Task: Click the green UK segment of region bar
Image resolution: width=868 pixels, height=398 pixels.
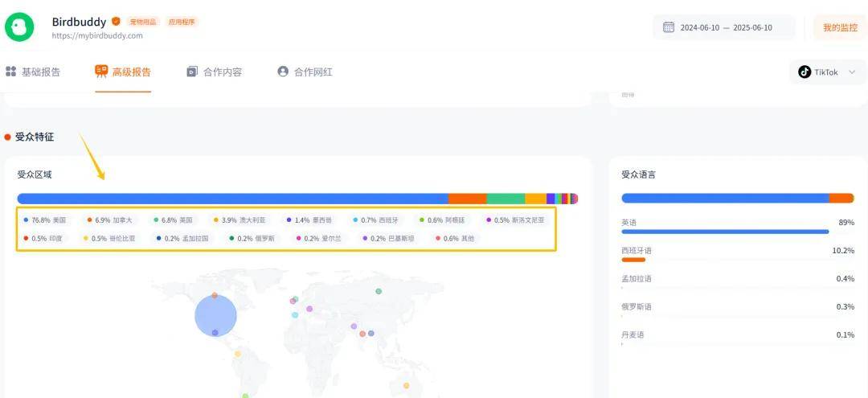Action: [x=506, y=198]
